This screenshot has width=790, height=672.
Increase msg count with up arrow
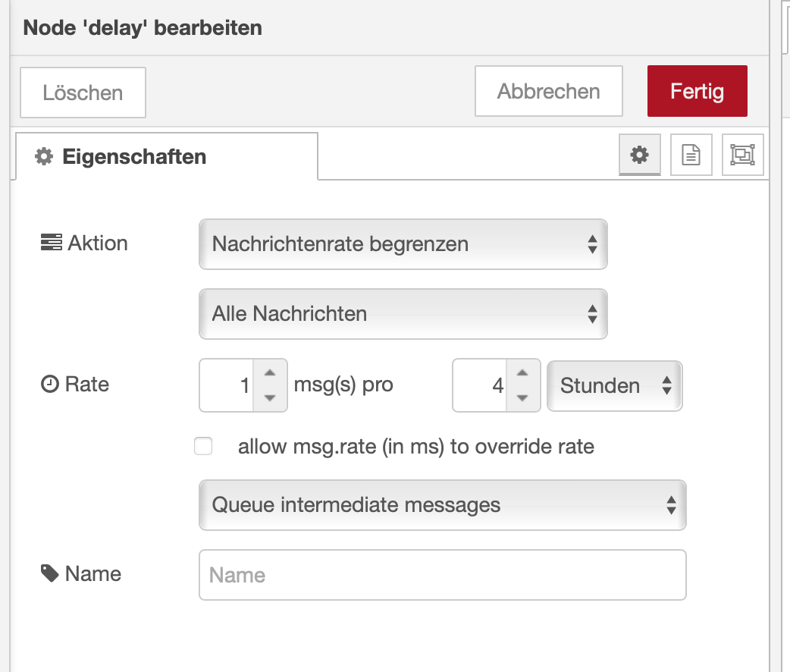(269, 373)
